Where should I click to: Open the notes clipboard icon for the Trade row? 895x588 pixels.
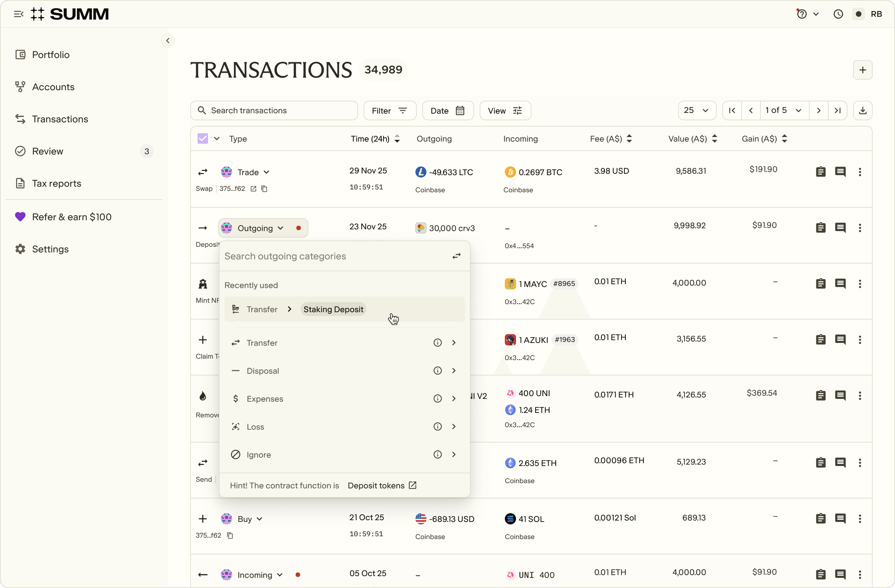point(821,172)
